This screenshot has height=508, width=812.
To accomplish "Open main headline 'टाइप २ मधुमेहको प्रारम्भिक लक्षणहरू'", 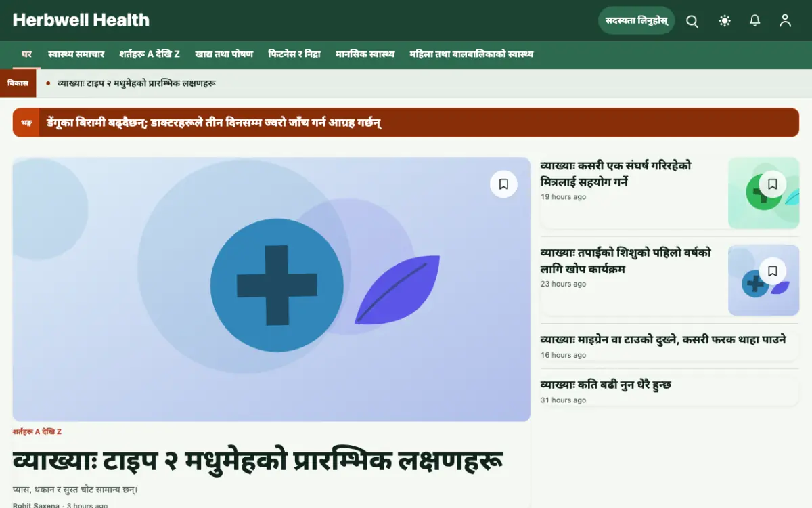I will click(x=258, y=461).
